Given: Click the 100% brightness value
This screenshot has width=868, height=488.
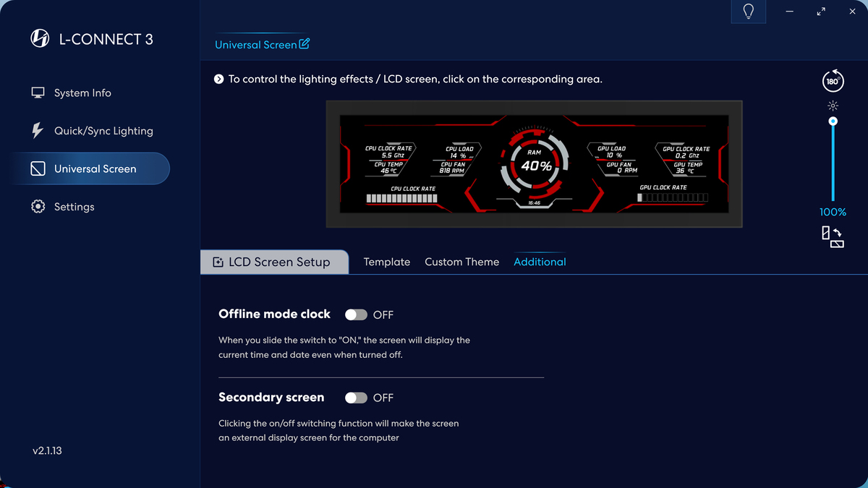Looking at the screenshot, I should [x=833, y=212].
